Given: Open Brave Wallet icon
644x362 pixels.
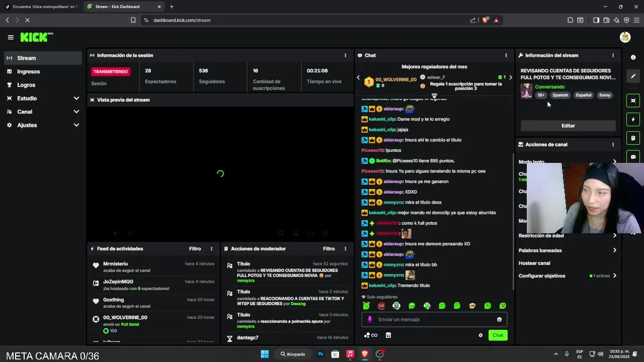Looking at the screenshot, I should tap(606, 20).
